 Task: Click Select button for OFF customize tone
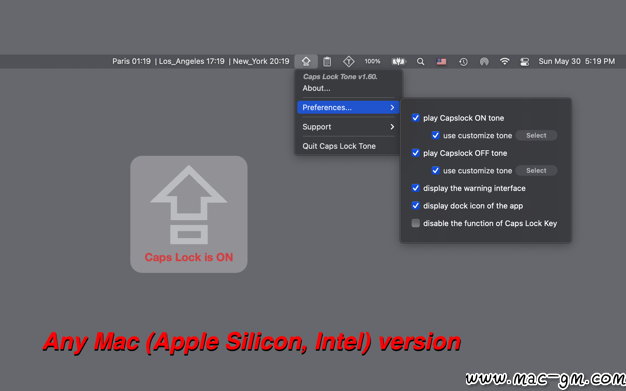tap(536, 171)
